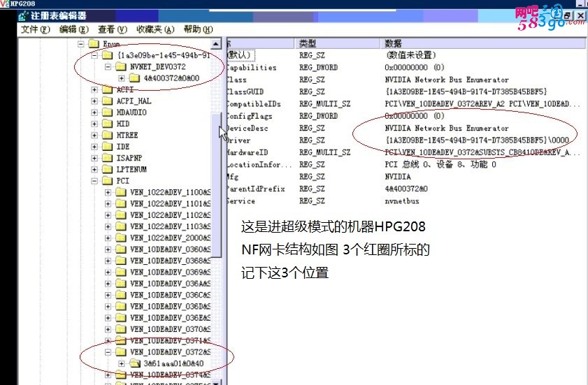
Task: Open the 文件(F) menu
Action: coord(35,29)
